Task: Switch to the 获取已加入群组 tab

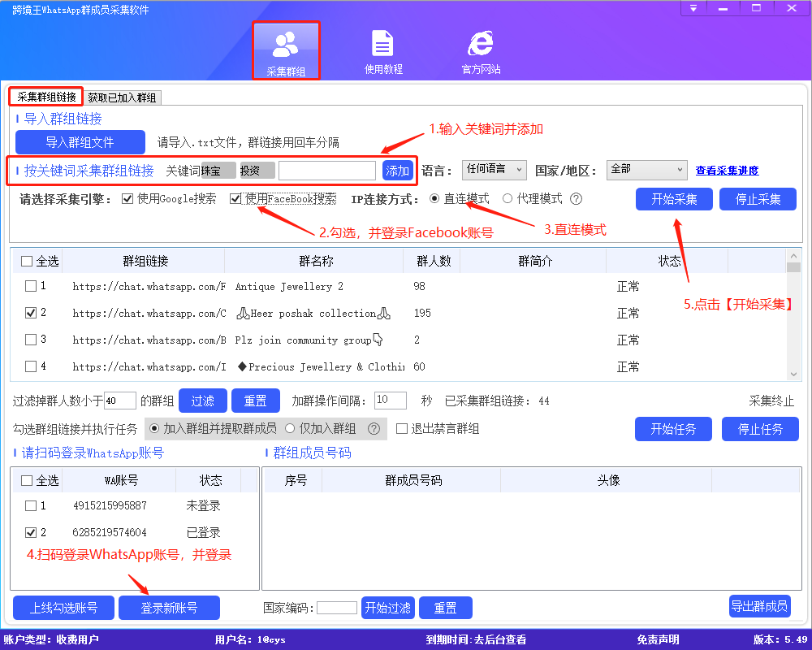Action: [123, 97]
